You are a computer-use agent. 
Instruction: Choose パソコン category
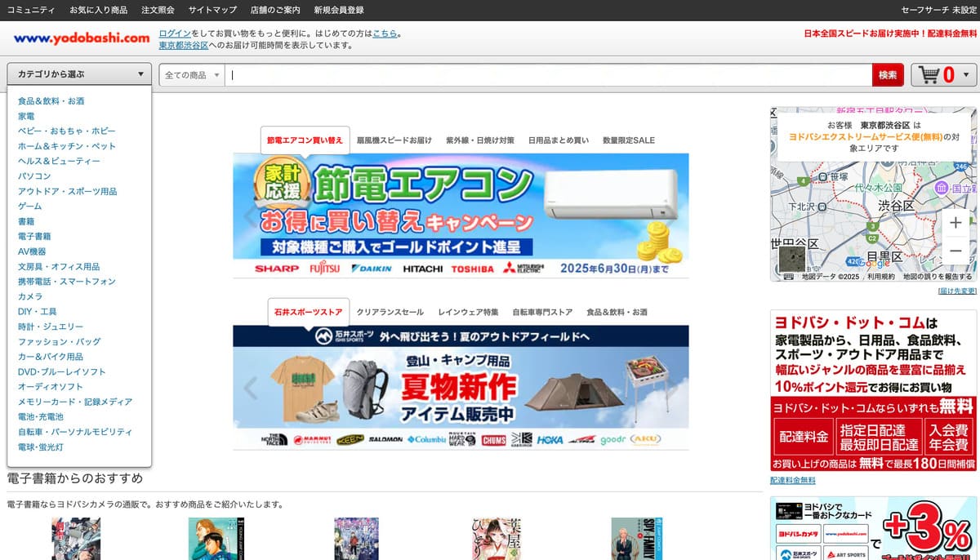click(34, 176)
